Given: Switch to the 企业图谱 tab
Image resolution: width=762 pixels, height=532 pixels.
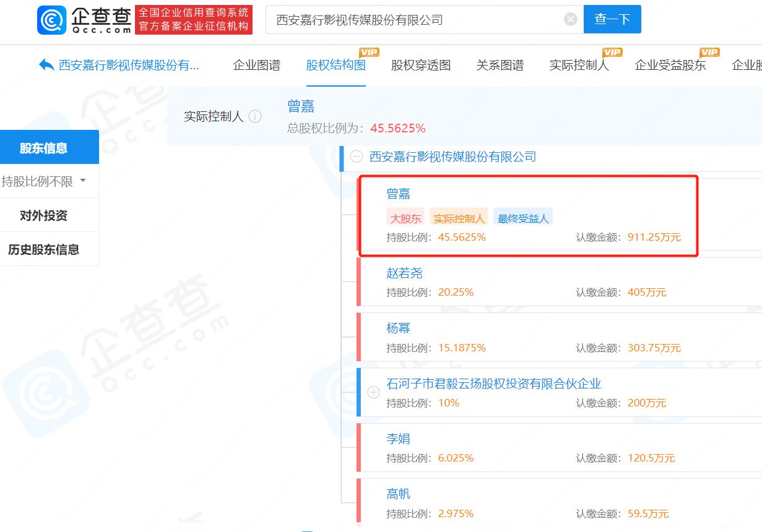Looking at the screenshot, I should (256, 65).
